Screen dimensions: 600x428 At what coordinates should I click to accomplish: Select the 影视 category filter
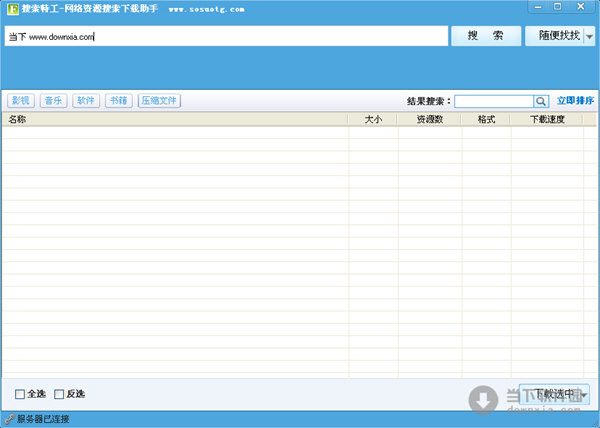coord(19,101)
